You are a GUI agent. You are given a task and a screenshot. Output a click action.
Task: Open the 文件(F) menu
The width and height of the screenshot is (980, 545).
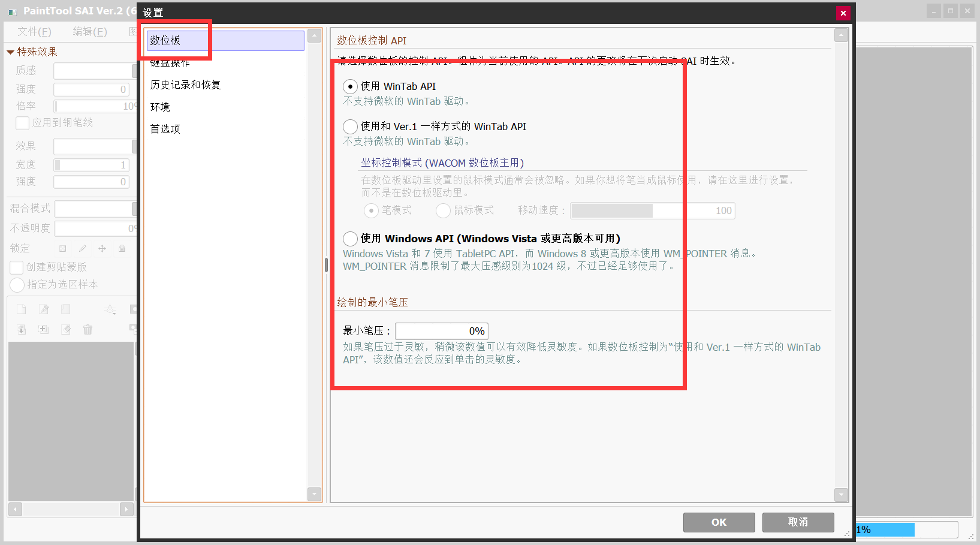(34, 32)
